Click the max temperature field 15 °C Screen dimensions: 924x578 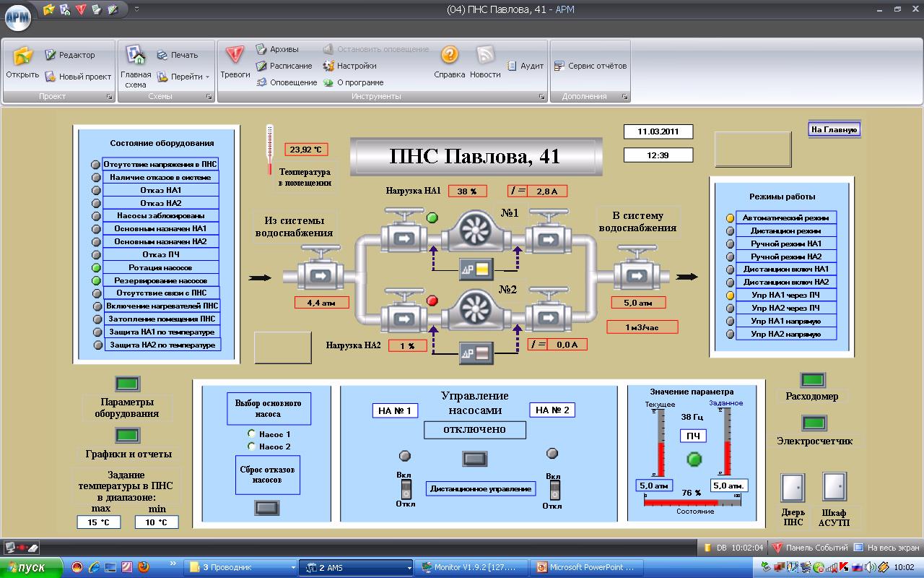click(99, 522)
